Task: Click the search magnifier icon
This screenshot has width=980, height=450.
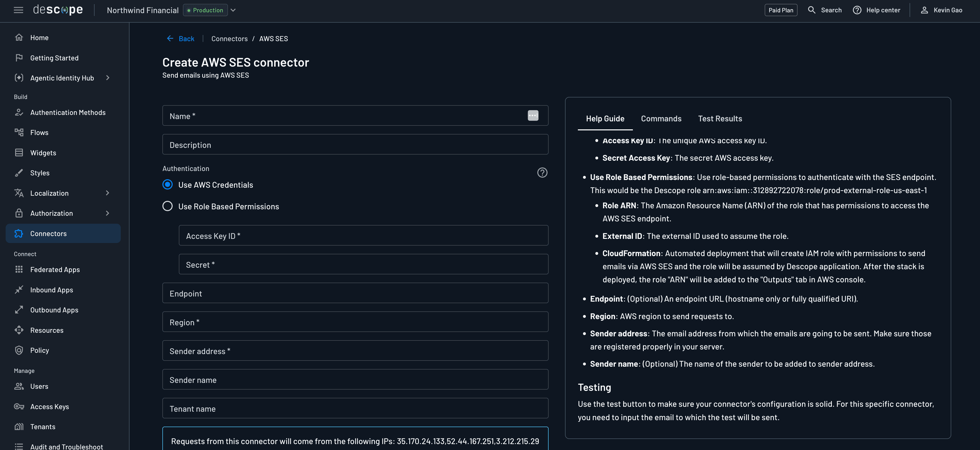Action: click(x=811, y=10)
